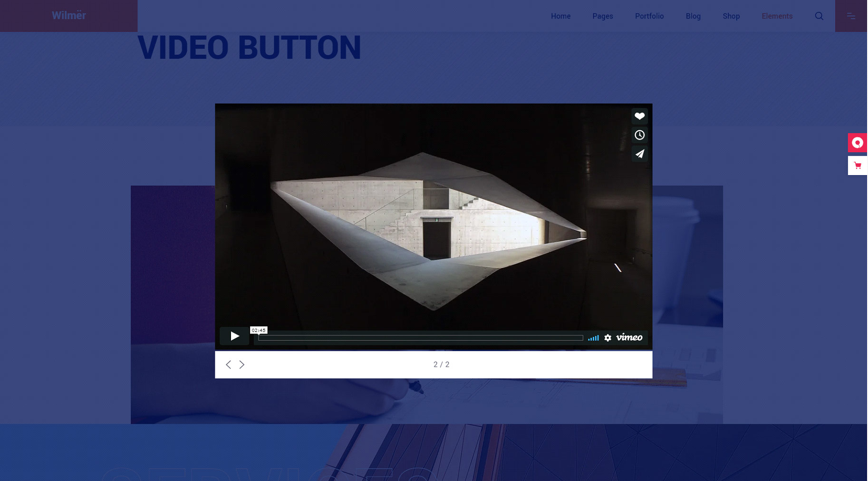Open the shopping cart side button
Screen dimensions: 868x481
pos(857,166)
